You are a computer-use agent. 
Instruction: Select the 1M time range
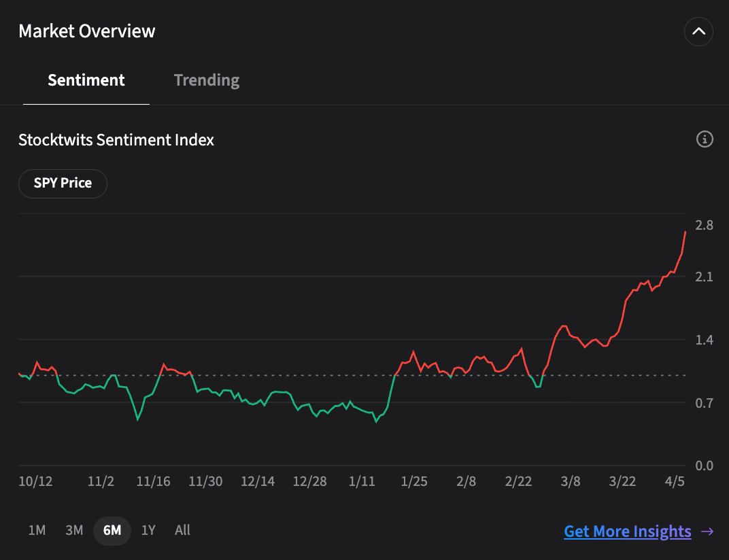37,530
